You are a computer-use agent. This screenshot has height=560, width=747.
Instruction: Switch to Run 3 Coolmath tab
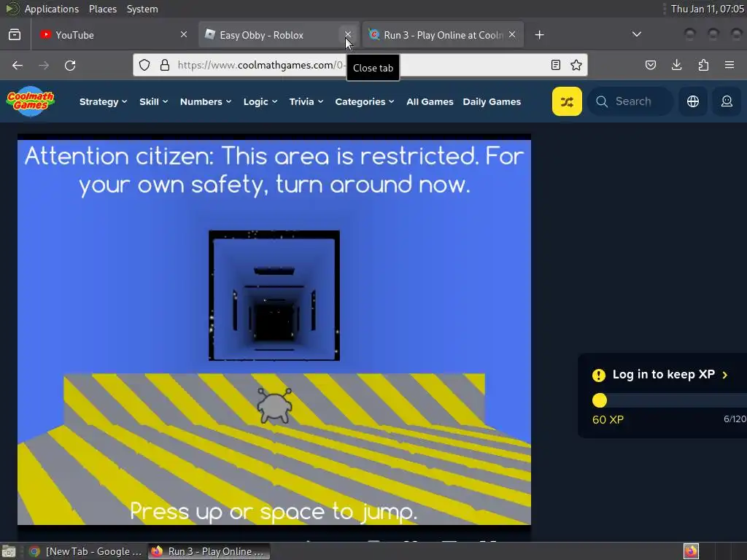[443, 35]
